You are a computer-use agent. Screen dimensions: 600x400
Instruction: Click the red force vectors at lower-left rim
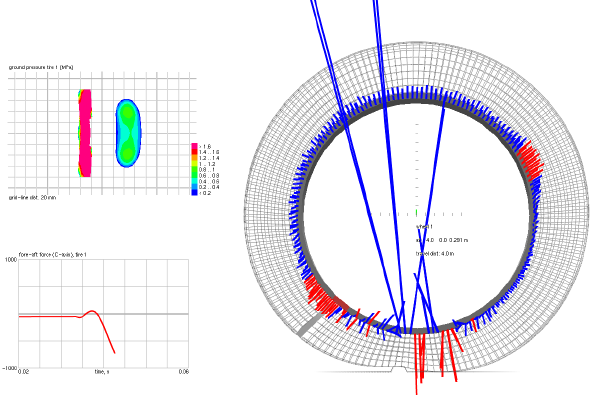pyautogui.click(x=325, y=300)
